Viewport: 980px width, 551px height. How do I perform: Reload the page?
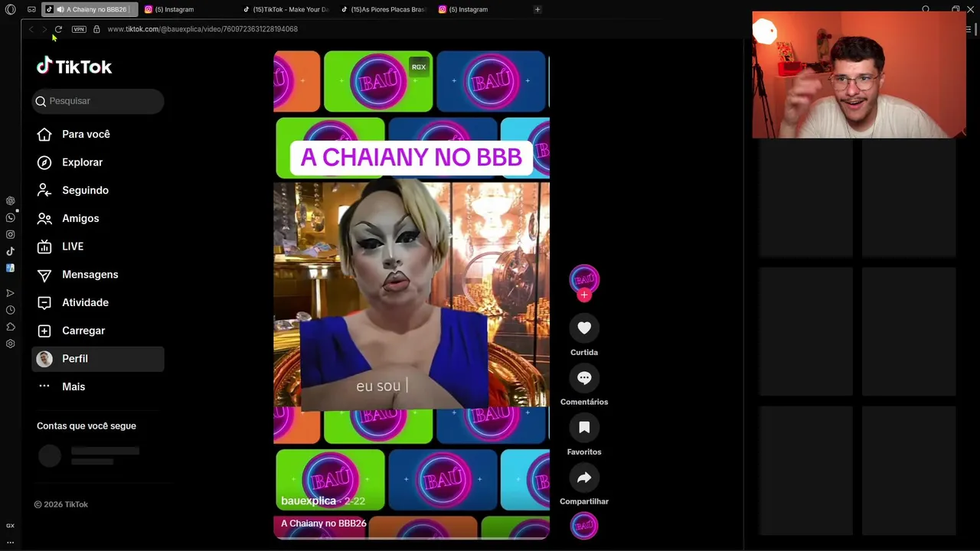58,29
